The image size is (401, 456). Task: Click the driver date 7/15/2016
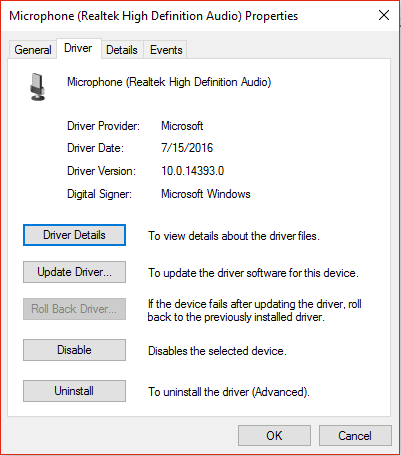187,148
